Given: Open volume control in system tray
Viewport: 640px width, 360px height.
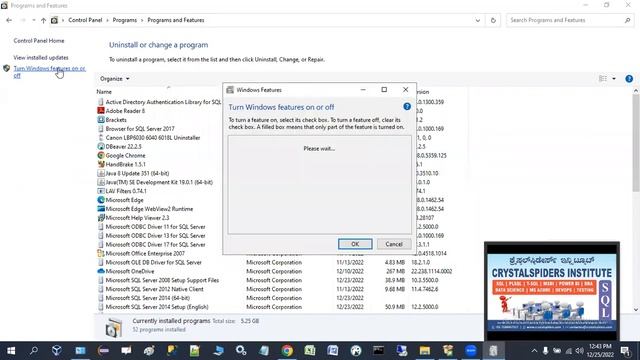Looking at the screenshot, I should (x=580, y=351).
